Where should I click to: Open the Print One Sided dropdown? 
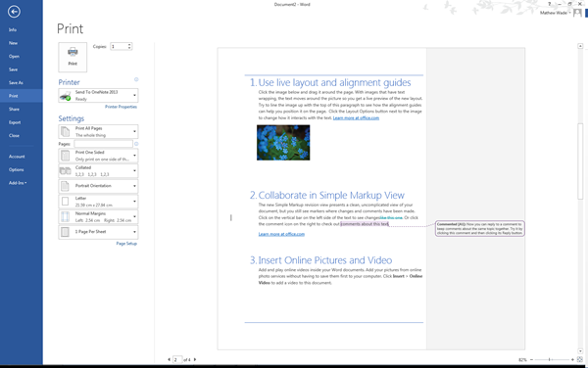pos(98,156)
